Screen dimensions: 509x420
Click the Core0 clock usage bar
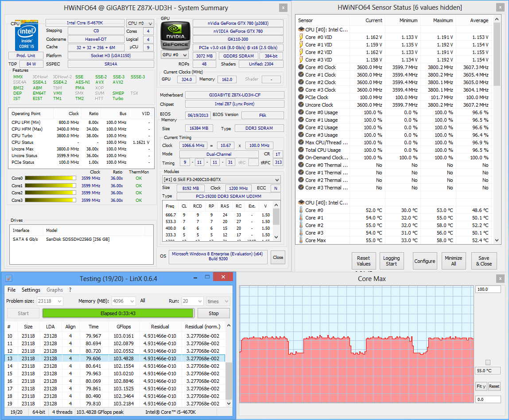pyautogui.click(x=51, y=178)
